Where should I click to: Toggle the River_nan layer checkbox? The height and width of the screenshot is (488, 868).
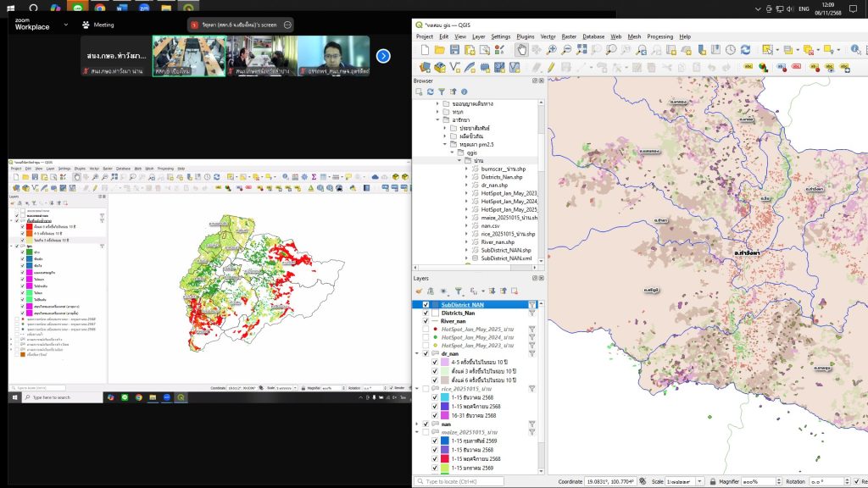[426, 321]
